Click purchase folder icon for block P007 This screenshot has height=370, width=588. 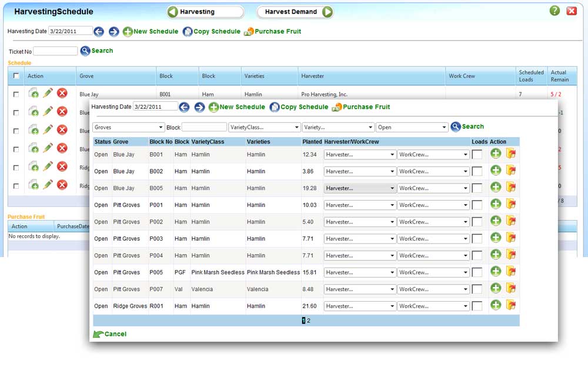tap(511, 288)
